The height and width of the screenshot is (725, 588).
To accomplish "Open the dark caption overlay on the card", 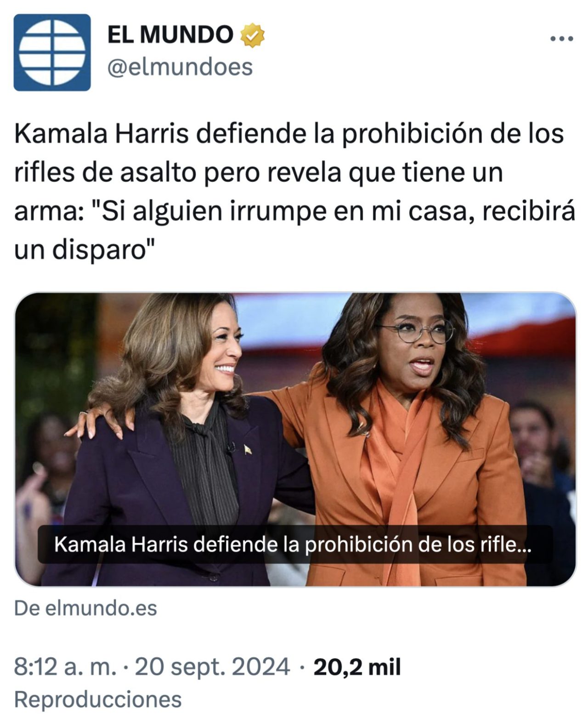I will coord(295,544).
